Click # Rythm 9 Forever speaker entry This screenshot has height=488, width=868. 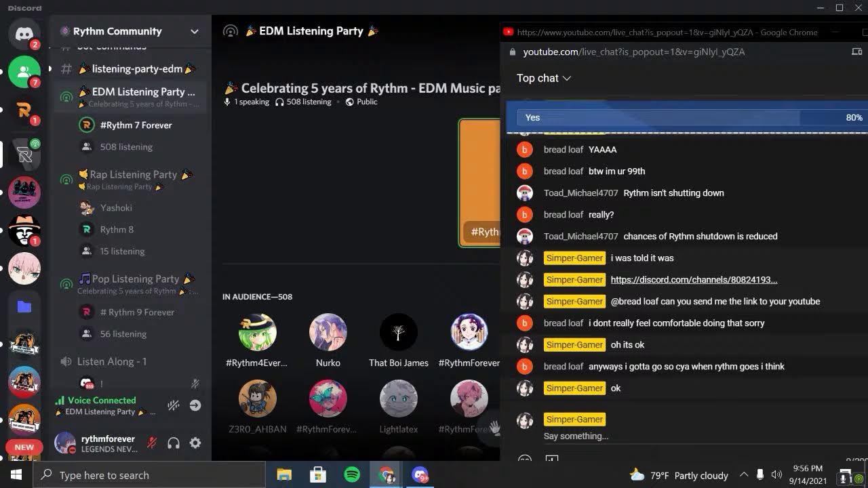(x=137, y=312)
